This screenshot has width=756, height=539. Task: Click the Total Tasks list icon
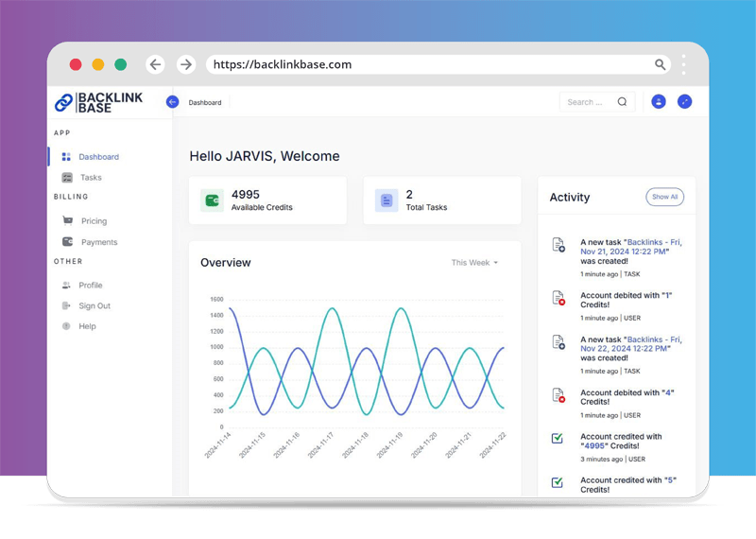387,200
